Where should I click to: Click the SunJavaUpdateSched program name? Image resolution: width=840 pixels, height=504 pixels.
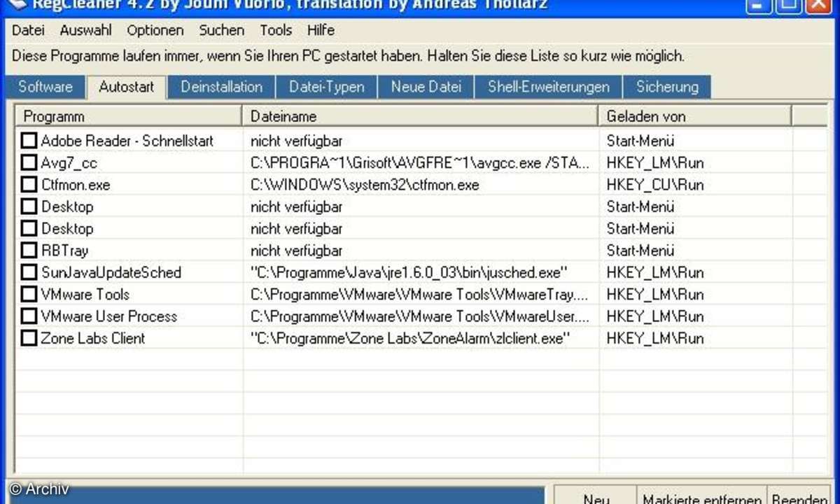111,272
